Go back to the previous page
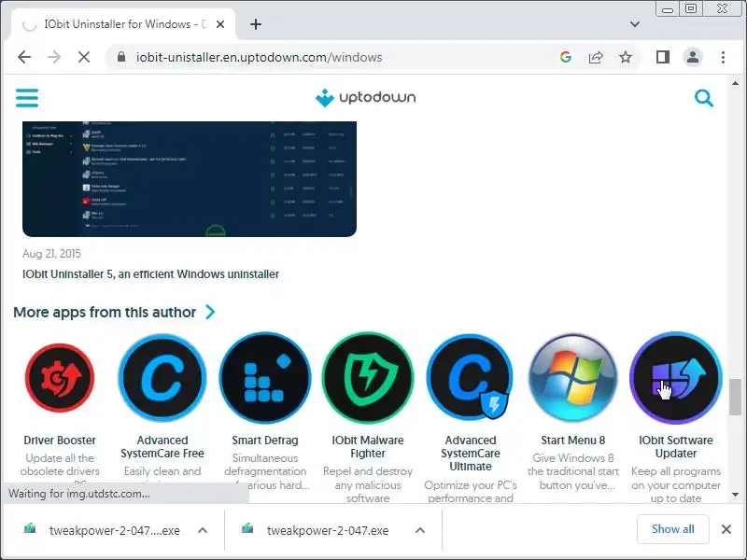Screen dimensions: 747x560 tap(24, 57)
